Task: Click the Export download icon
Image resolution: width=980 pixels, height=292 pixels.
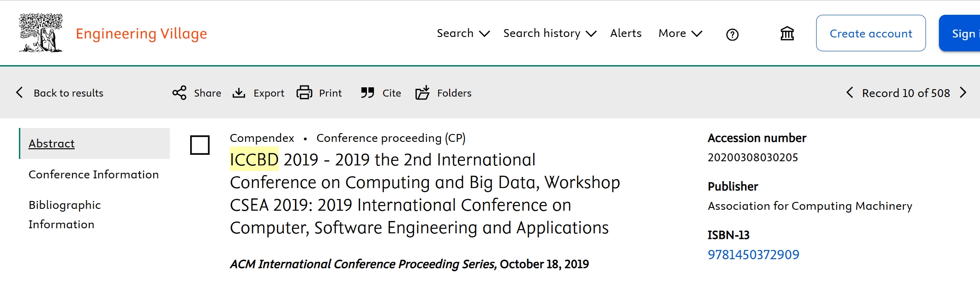Action: pos(239,93)
